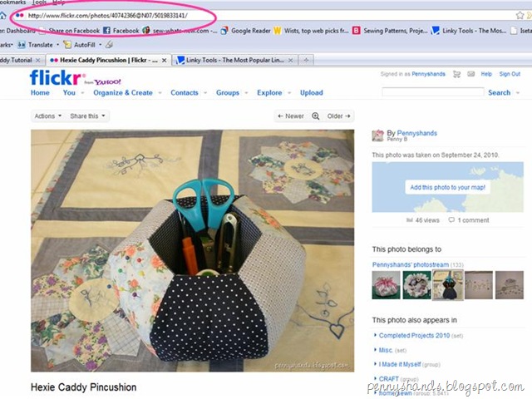Open the Sewing Patterns bookmark

coord(390,31)
